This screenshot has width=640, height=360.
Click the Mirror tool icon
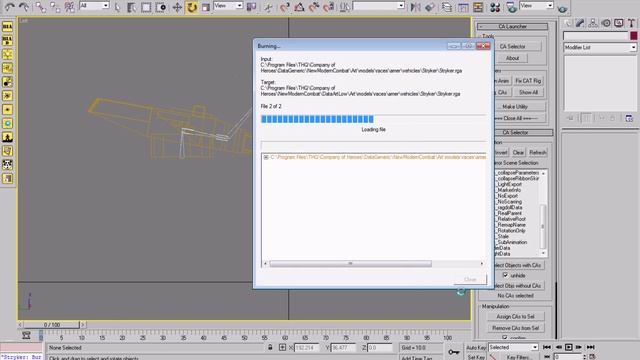pos(415,7)
